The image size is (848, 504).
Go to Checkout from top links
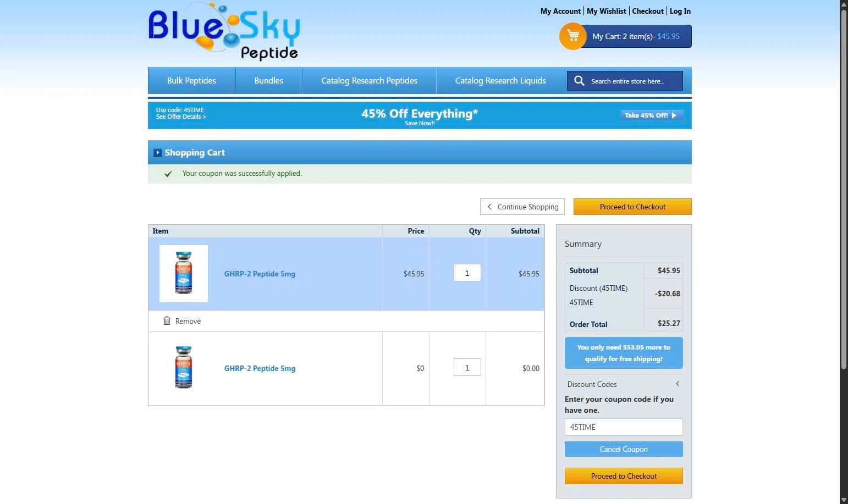[x=648, y=11]
